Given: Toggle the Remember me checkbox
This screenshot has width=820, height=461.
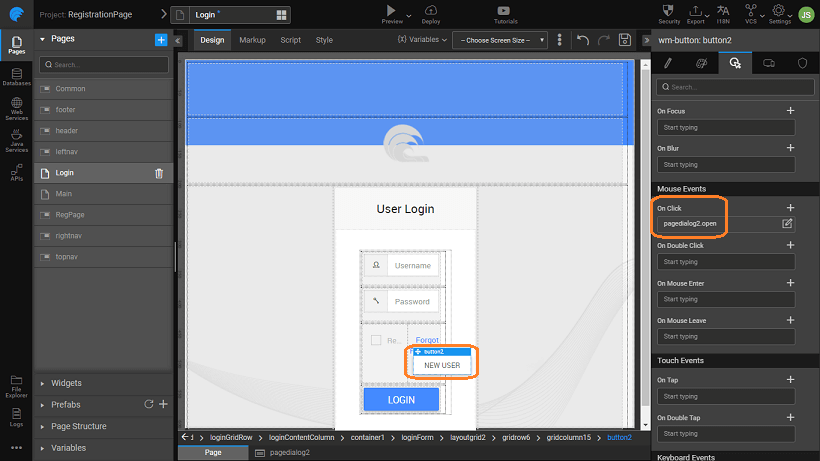Looking at the screenshot, I should coord(375,340).
